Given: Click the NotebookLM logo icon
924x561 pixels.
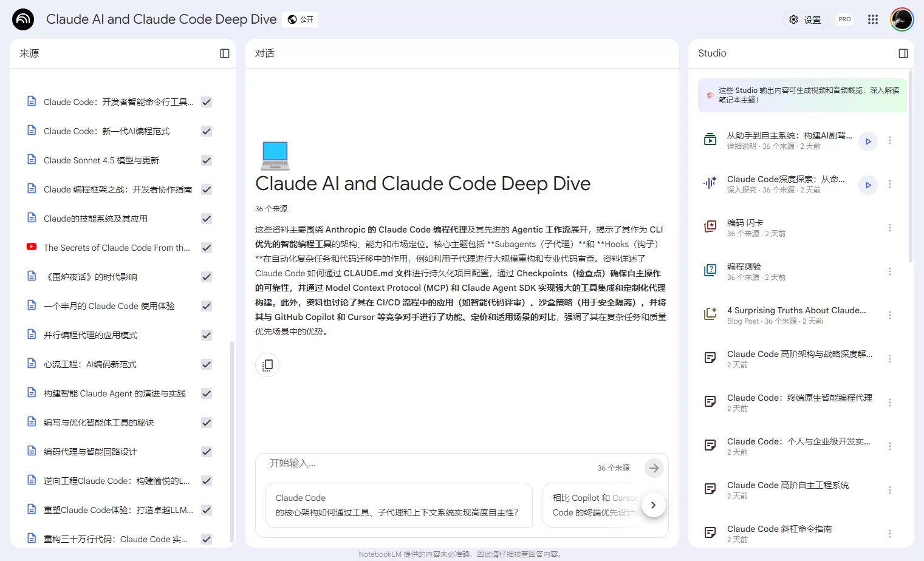Looking at the screenshot, I should click(23, 19).
